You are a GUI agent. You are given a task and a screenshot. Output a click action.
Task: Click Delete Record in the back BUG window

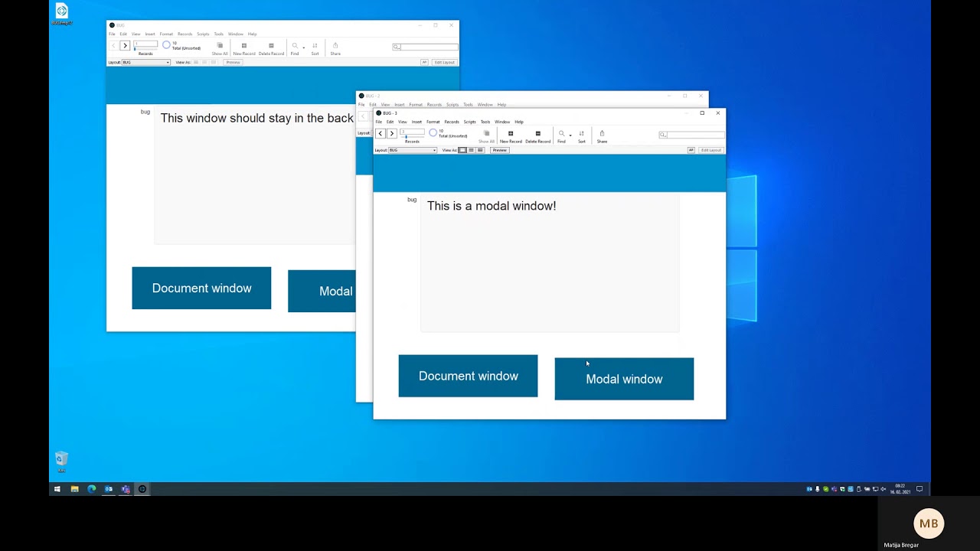point(271,46)
